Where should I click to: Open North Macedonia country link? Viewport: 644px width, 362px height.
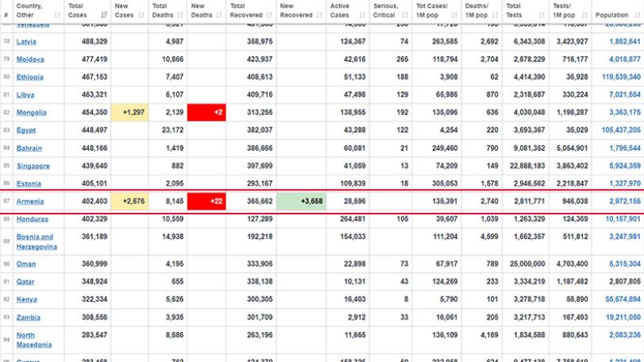pyautogui.click(x=34, y=340)
